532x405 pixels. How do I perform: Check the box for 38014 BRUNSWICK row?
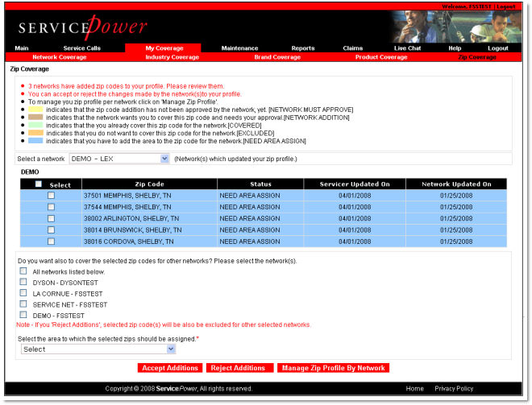click(x=51, y=229)
